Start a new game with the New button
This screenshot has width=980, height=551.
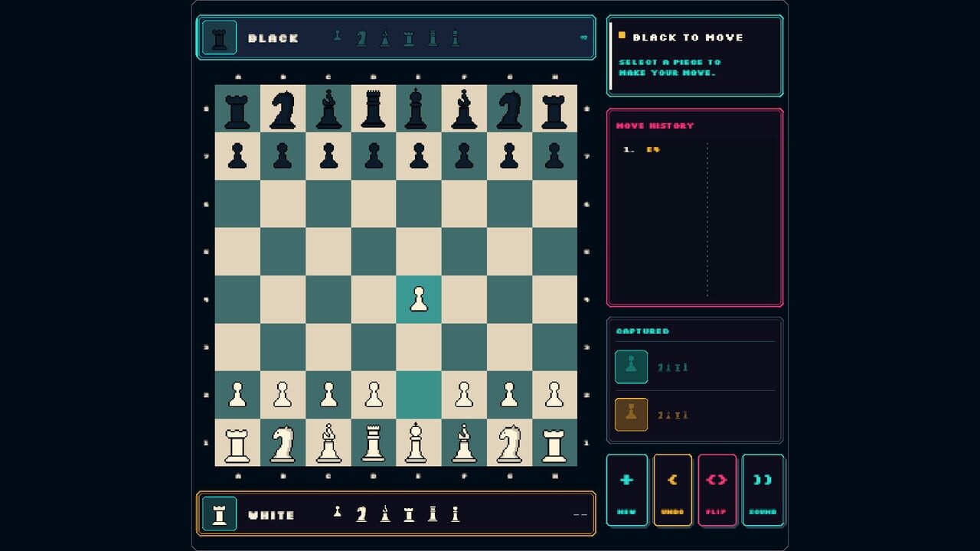[626, 490]
